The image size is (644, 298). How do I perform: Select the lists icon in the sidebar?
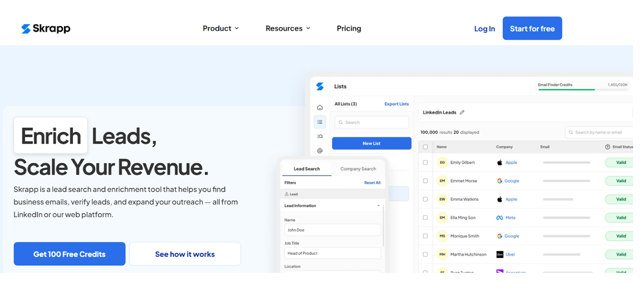click(320, 122)
